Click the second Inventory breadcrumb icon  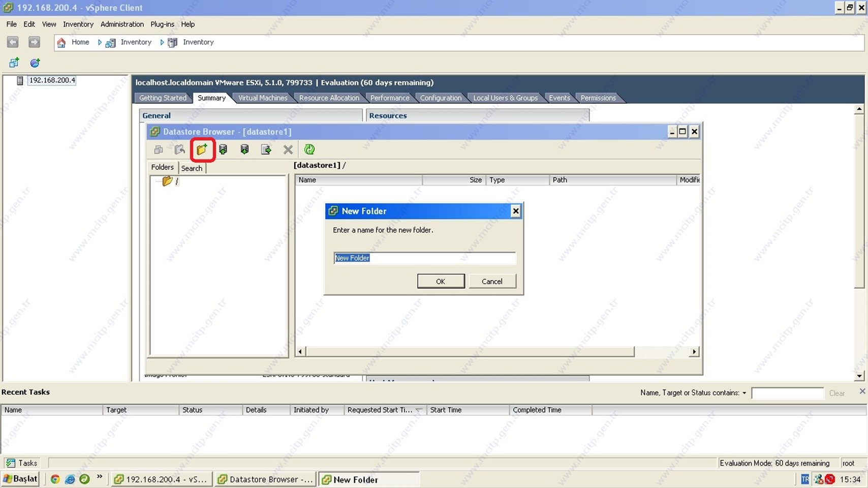(x=173, y=43)
